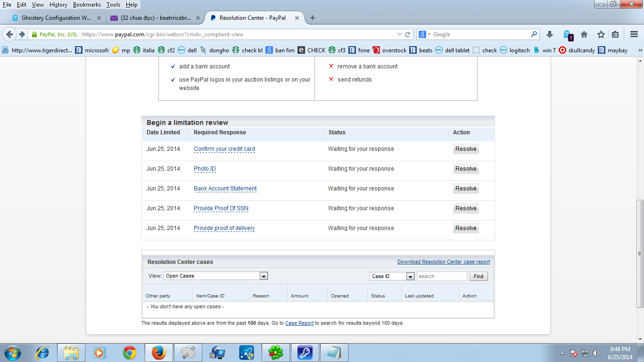Click the Ghostery ghost toolbar icon
The width and height of the screenshot is (644, 362).
click(x=567, y=34)
